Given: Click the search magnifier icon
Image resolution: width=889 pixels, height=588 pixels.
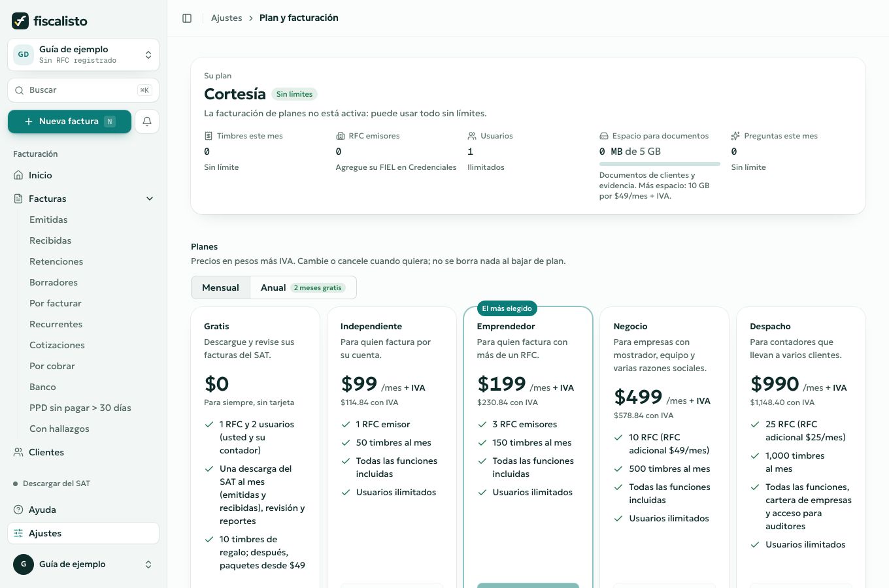Looking at the screenshot, I should pyautogui.click(x=20, y=90).
